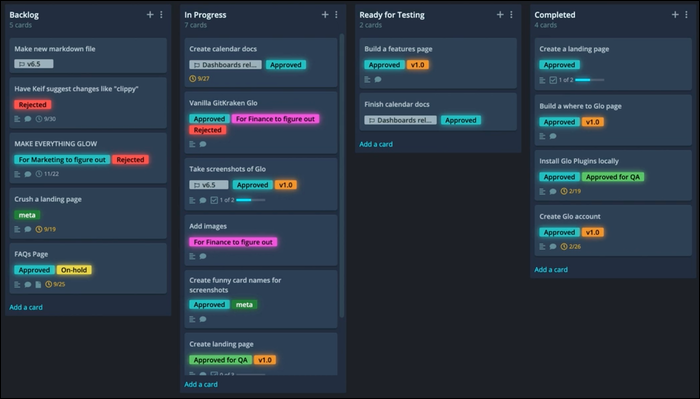Click 9/19 due date clock icon

(39, 229)
